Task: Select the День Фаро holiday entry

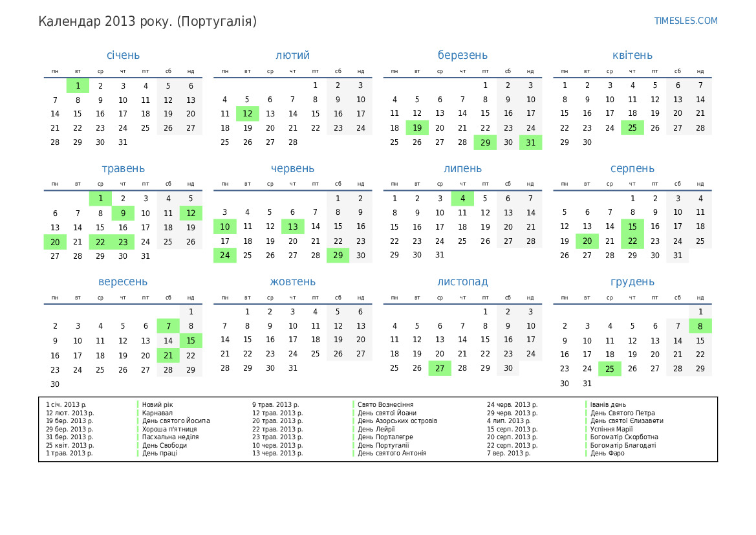Action: click(607, 453)
